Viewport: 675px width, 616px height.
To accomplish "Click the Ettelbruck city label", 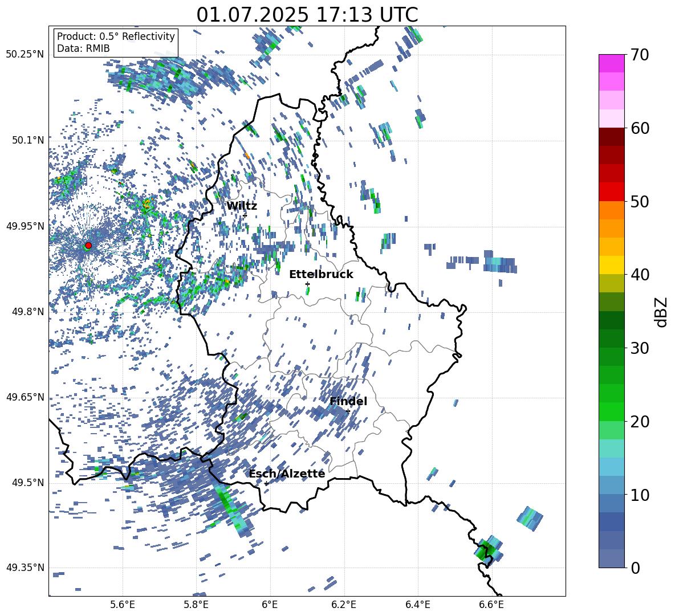I will point(321,275).
